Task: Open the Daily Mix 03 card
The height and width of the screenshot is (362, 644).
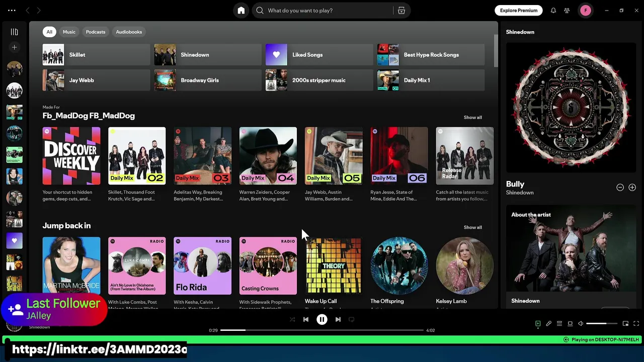Action: (x=202, y=164)
